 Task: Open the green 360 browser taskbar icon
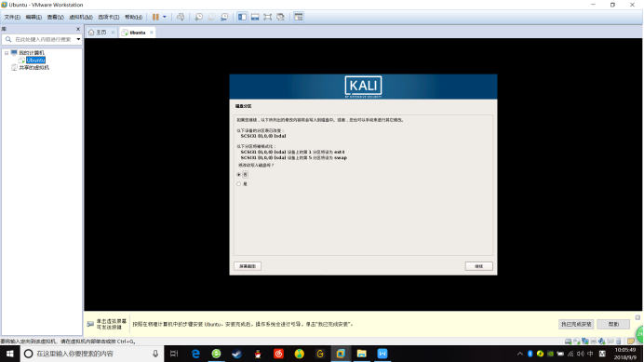[x=216, y=354]
